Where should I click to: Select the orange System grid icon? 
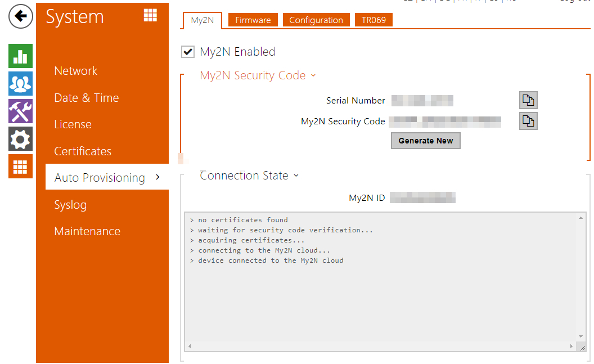point(20,166)
